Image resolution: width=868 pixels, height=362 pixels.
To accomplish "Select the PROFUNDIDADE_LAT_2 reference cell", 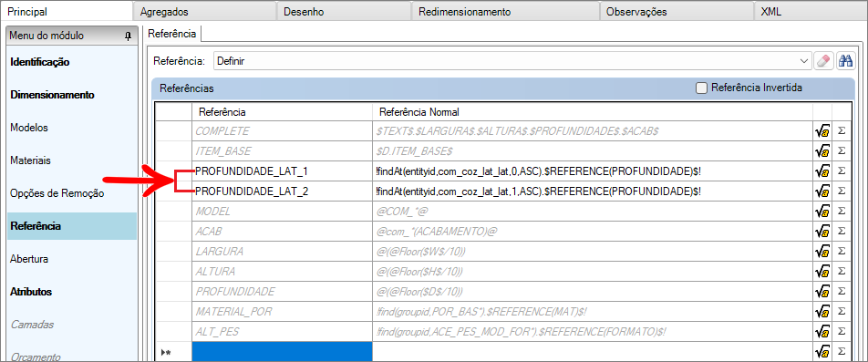I will (x=282, y=191).
